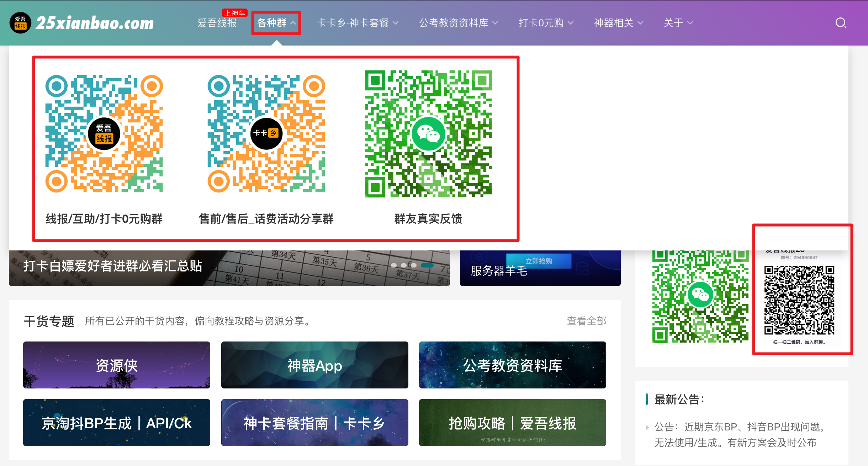Open 京淘抖BP生成｜API/Ck card

(117, 423)
